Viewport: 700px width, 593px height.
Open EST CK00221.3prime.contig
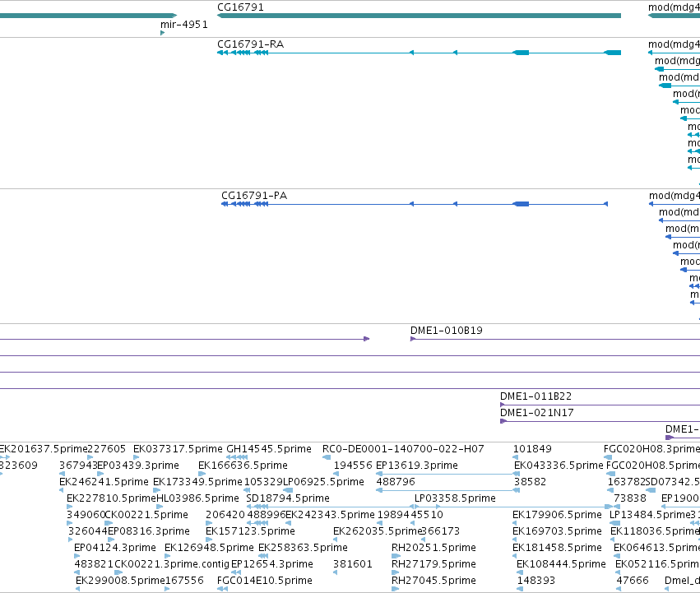click(x=172, y=564)
